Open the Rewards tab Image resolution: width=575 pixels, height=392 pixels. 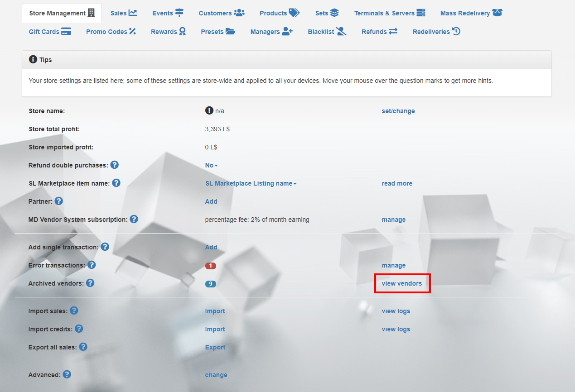pyautogui.click(x=169, y=32)
